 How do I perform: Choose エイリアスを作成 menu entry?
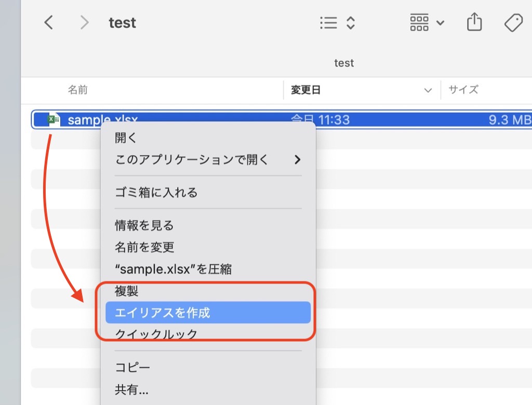click(208, 313)
